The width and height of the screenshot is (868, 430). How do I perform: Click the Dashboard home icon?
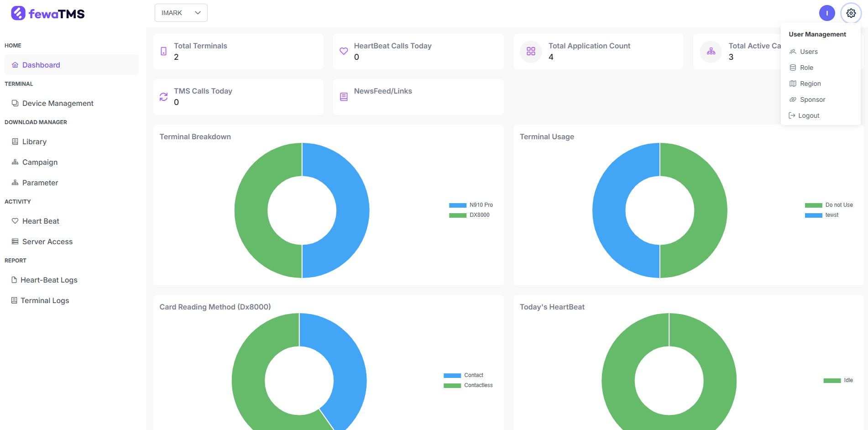pos(15,65)
